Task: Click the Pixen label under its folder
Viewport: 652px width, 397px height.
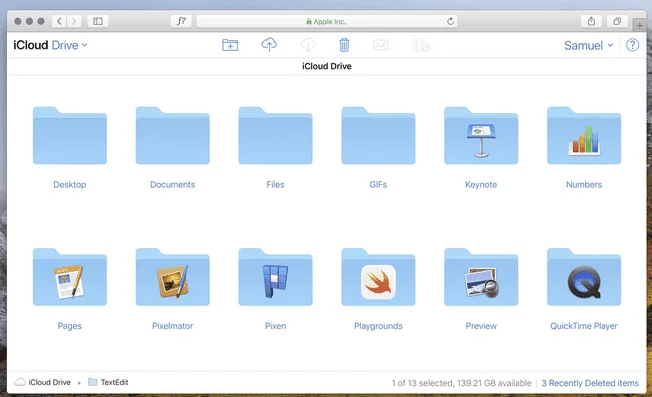Action: (x=275, y=326)
